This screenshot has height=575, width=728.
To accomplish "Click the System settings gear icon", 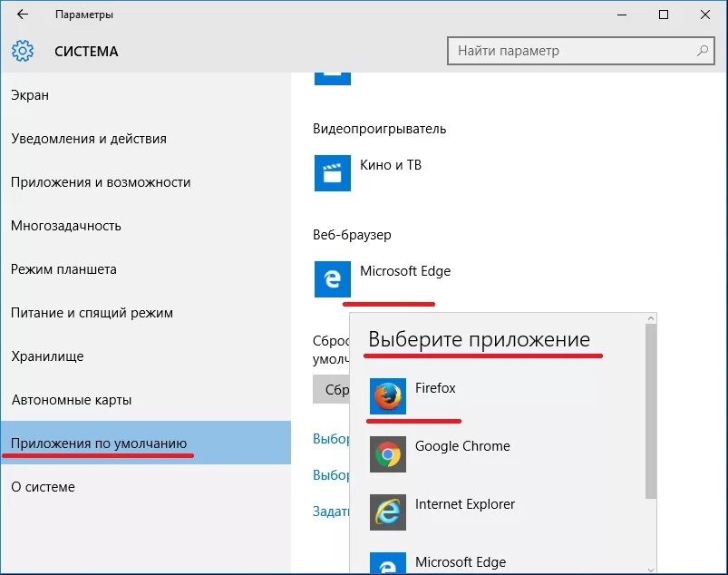I will click(23, 51).
